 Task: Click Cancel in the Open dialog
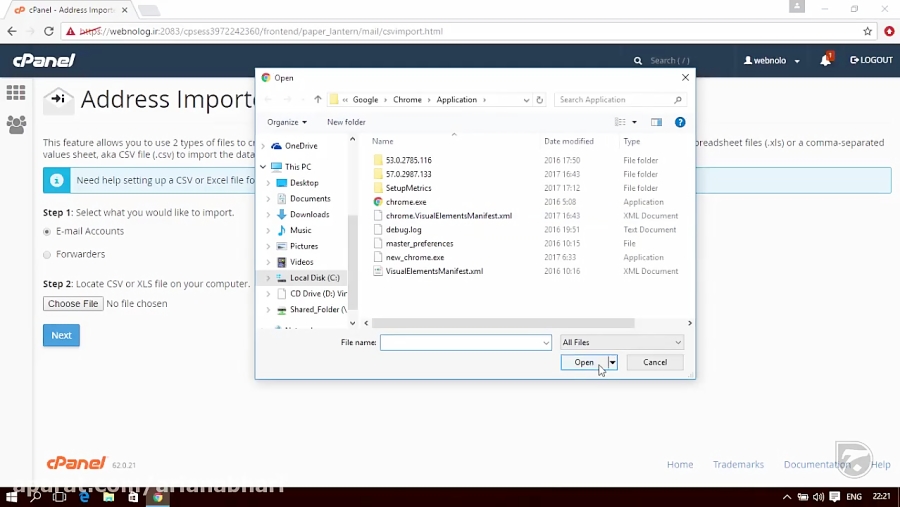655,362
